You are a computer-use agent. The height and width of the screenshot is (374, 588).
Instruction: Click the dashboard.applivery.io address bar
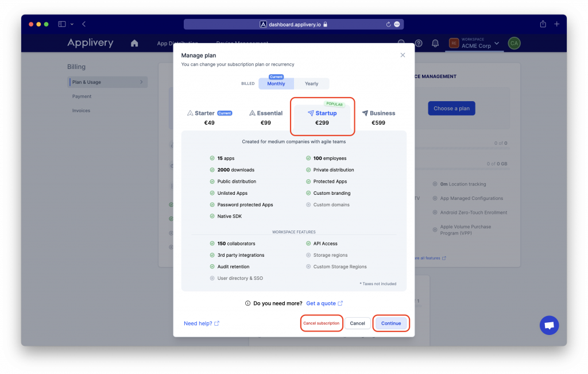point(293,24)
